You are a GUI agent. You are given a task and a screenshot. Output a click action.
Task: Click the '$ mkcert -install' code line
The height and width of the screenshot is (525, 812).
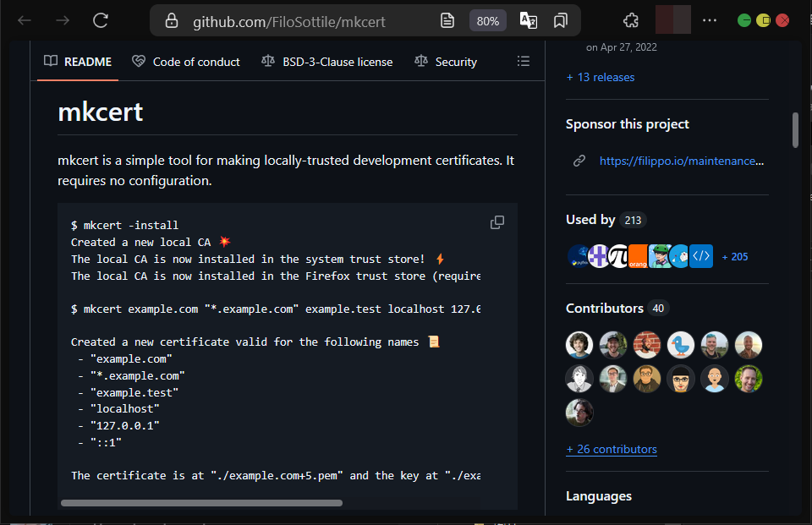tap(125, 225)
